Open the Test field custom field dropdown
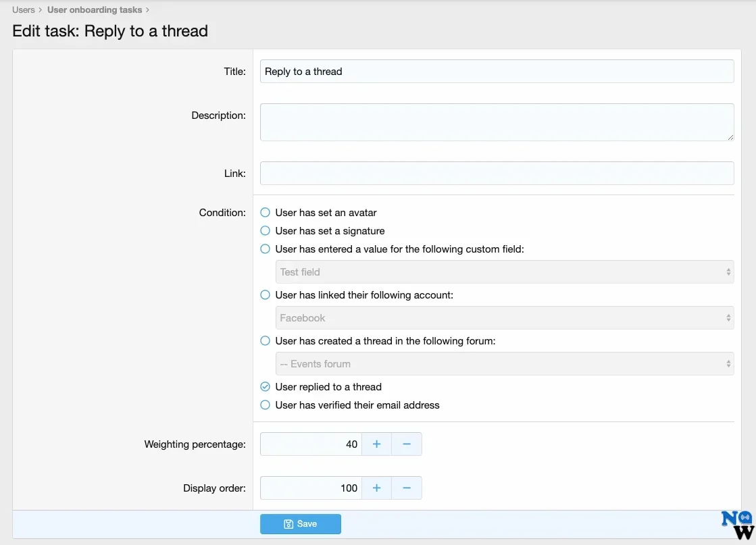 tap(504, 272)
